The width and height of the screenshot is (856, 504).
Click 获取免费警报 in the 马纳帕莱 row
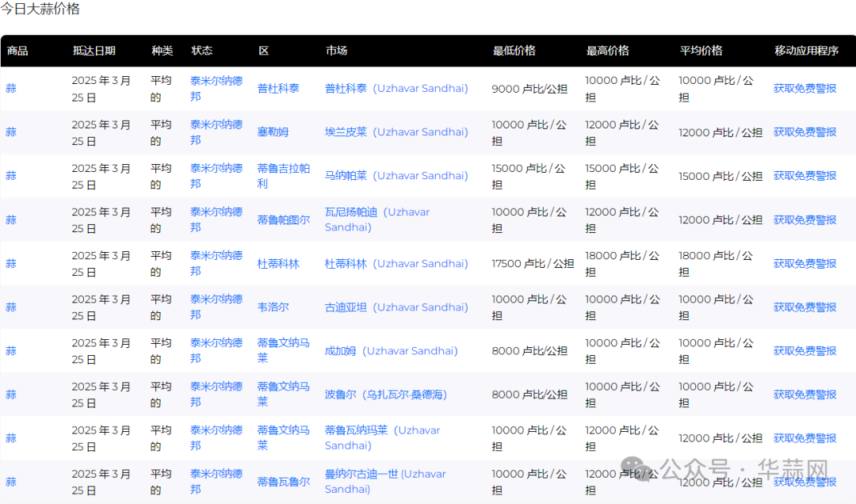tap(804, 176)
